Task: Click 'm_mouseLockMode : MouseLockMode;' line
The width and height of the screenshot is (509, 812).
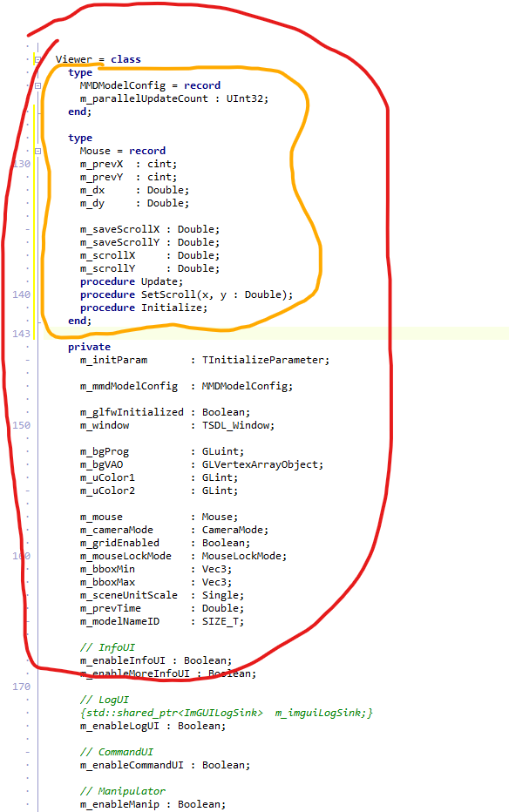Action: pos(183,556)
